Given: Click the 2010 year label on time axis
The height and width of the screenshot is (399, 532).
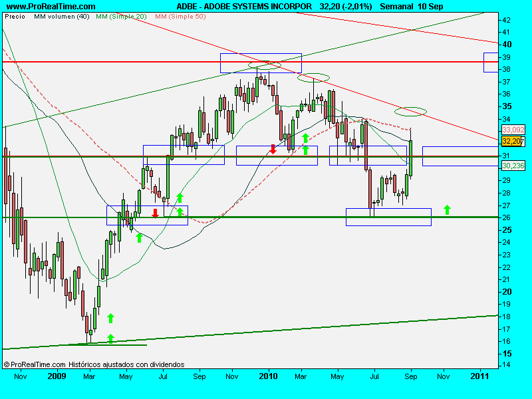Looking at the screenshot, I should (x=268, y=376).
